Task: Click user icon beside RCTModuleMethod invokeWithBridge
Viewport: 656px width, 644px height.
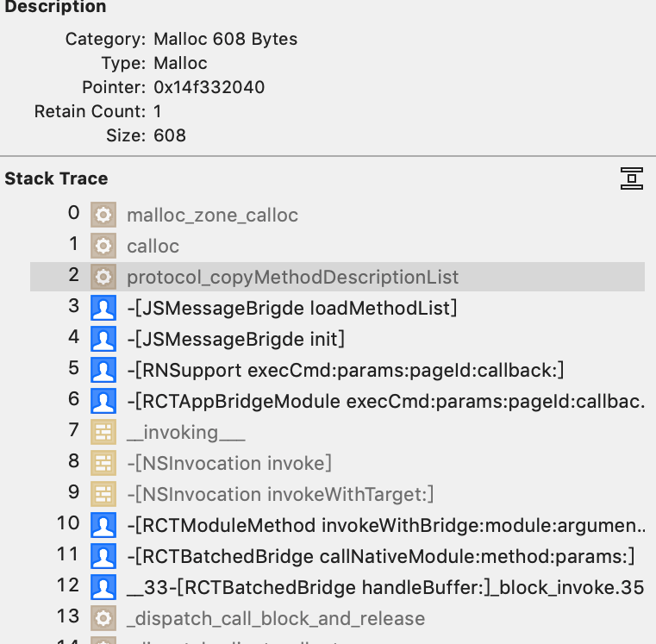Action: coord(103,525)
